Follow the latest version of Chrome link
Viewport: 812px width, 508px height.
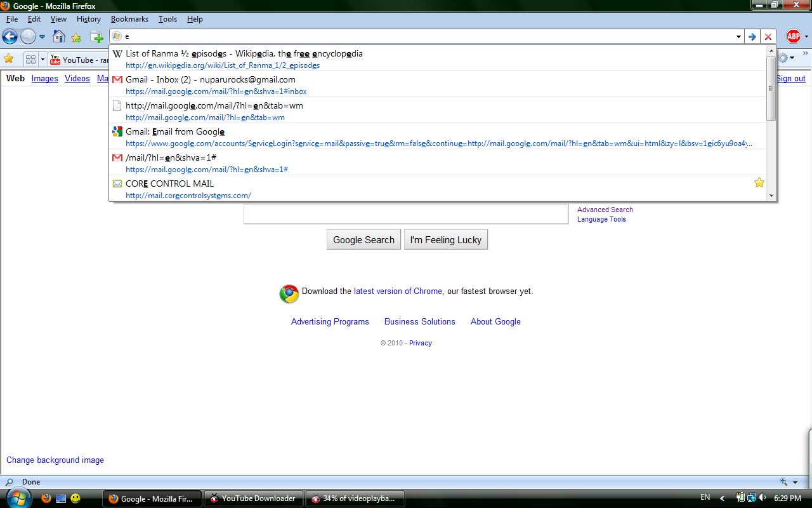pos(398,291)
